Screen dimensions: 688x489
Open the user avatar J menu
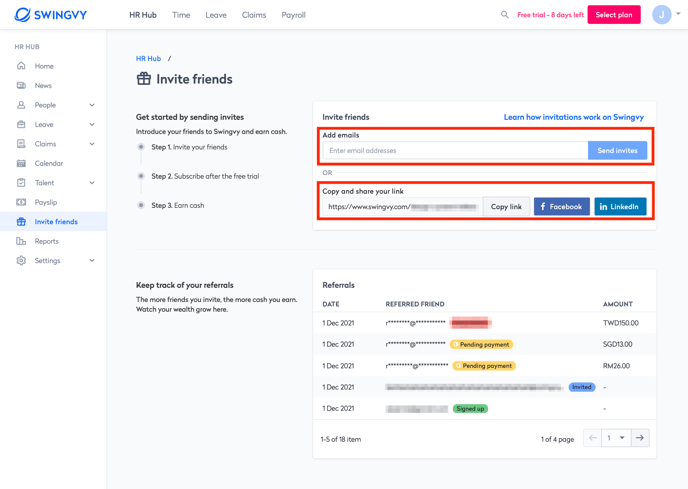(x=661, y=14)
